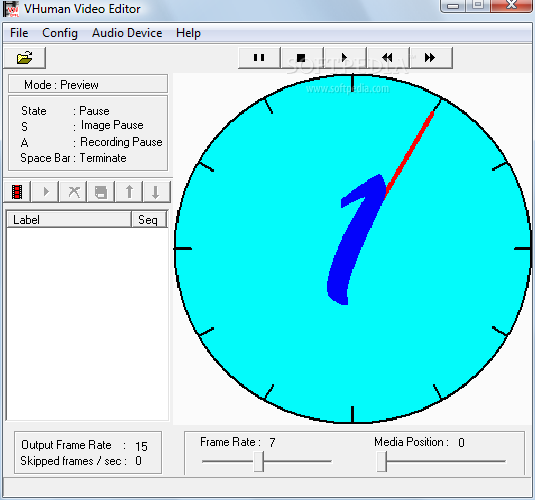Screen dimensions: 535x500
Task: Click the Pause playback button
Action: 259,58
